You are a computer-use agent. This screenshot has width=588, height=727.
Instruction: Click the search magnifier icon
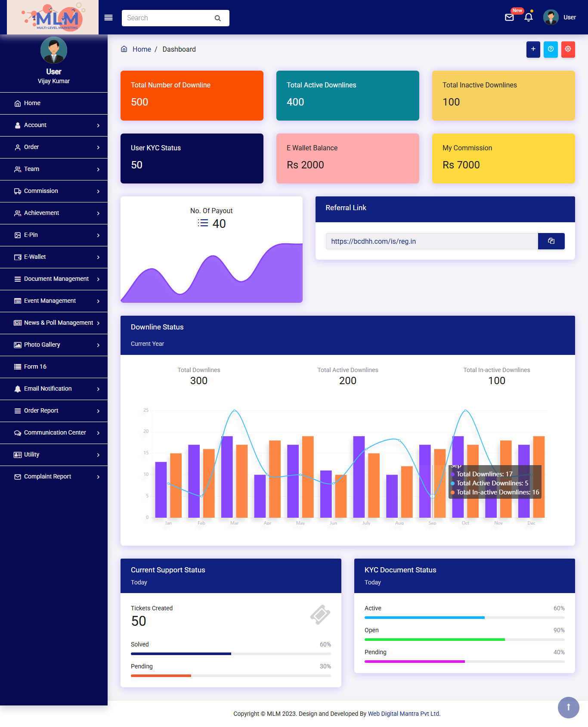(x=218, y=18)
